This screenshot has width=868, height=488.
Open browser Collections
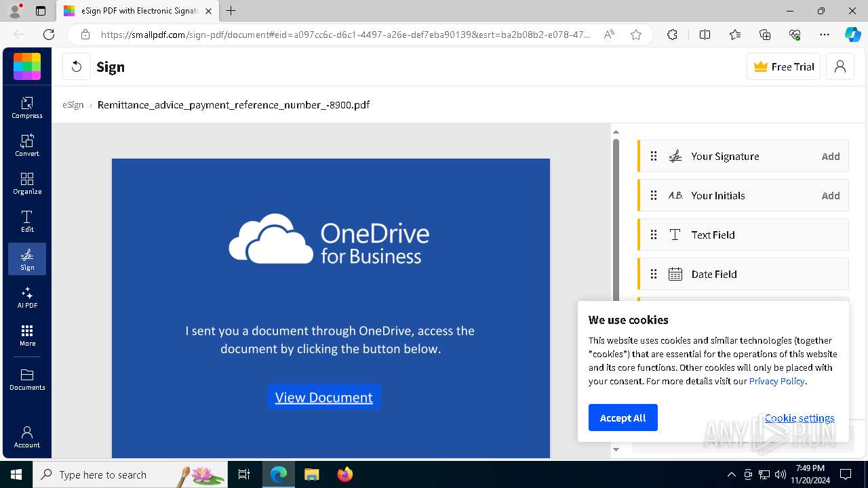pos(765,35)
